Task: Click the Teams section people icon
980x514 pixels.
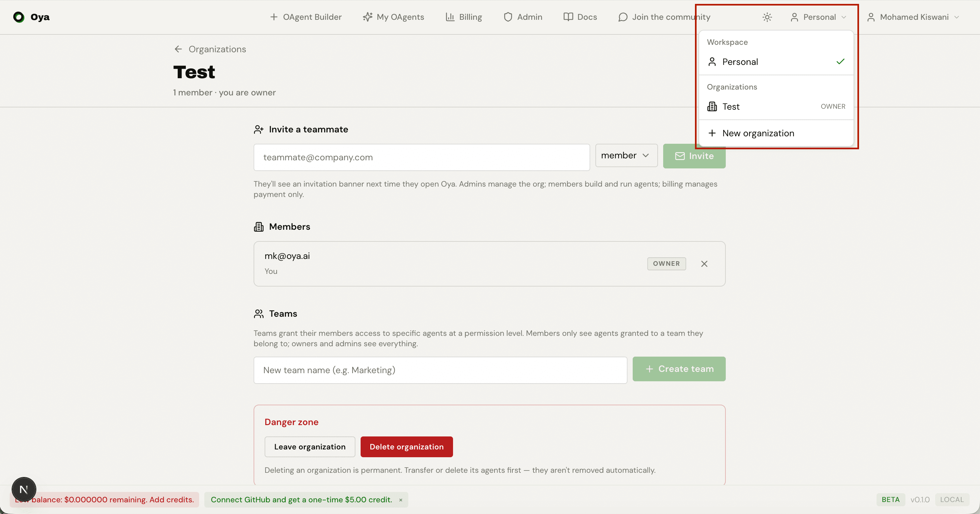Action: (x=259, y=314)
